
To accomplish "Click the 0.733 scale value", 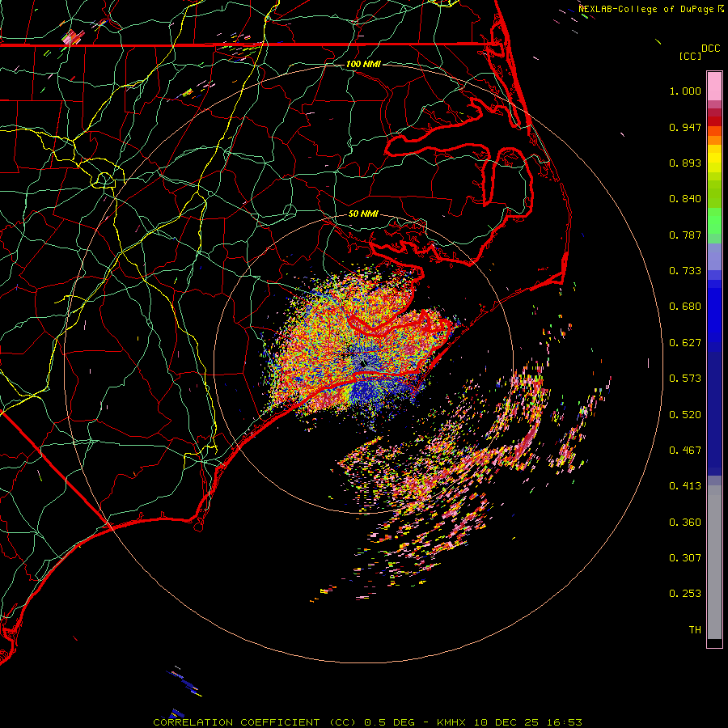I will click(685, 271).
